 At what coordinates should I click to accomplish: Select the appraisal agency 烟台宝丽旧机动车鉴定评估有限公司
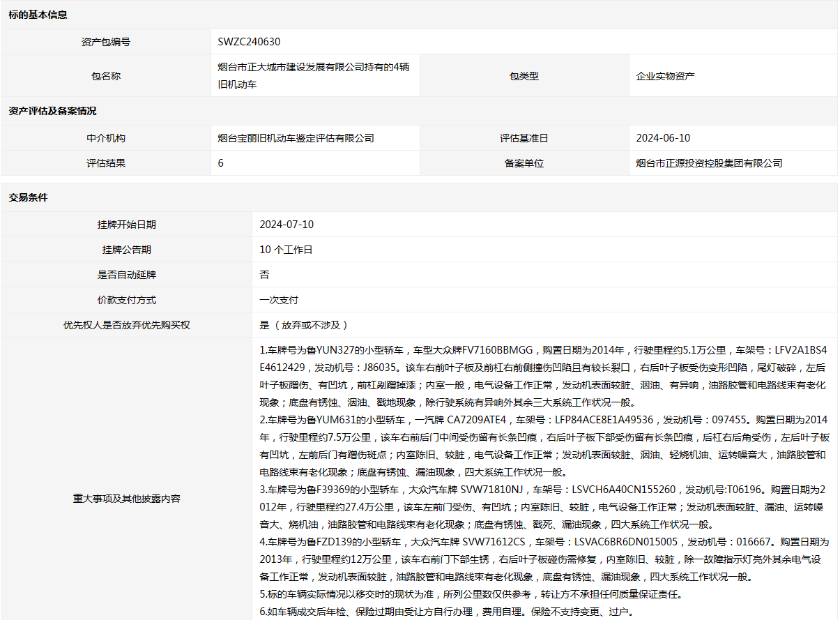point(296,138)
